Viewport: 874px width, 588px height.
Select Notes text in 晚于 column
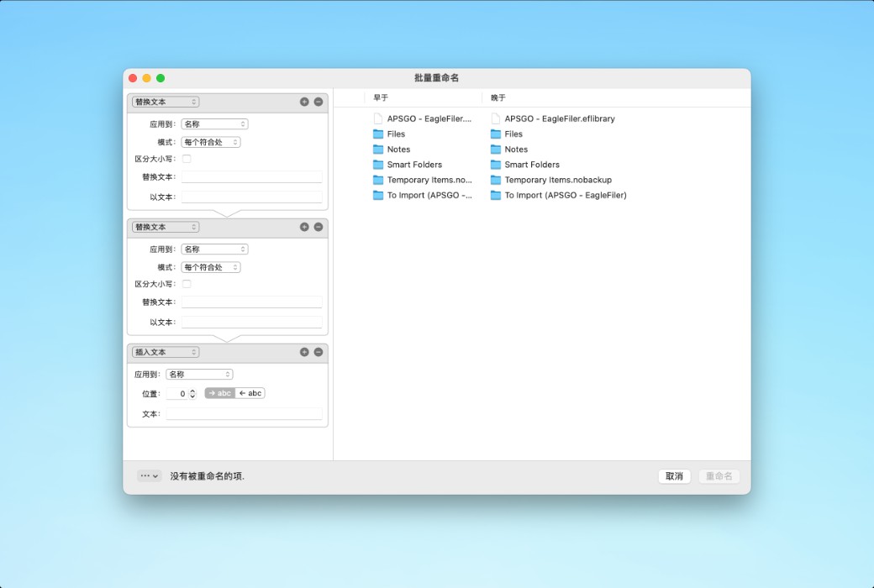click(x=516, y=150)
